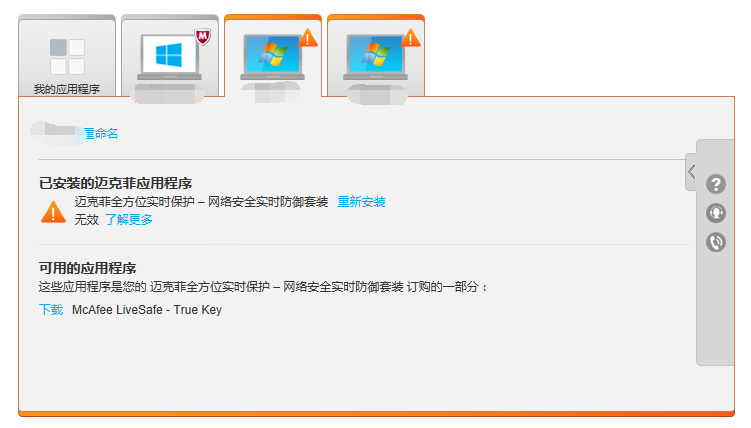Click the 已安装的迈克菲应用程序 heading

coord(115,183)
